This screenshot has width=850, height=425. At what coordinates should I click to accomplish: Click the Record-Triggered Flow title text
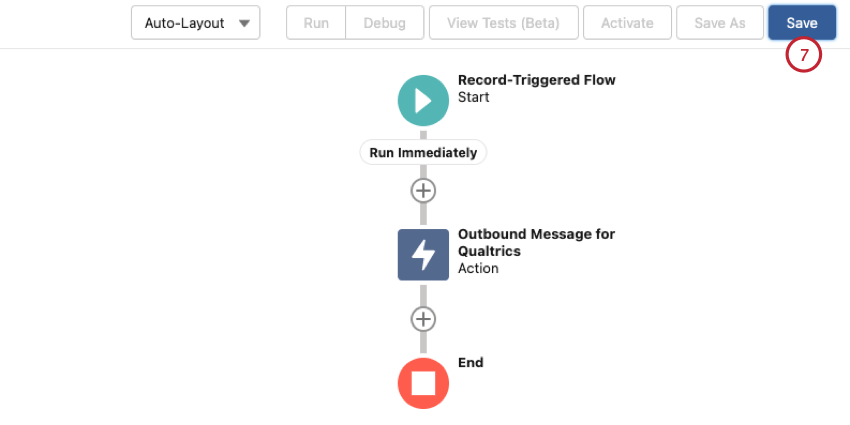pyautogui.click(x=537, y=80)
